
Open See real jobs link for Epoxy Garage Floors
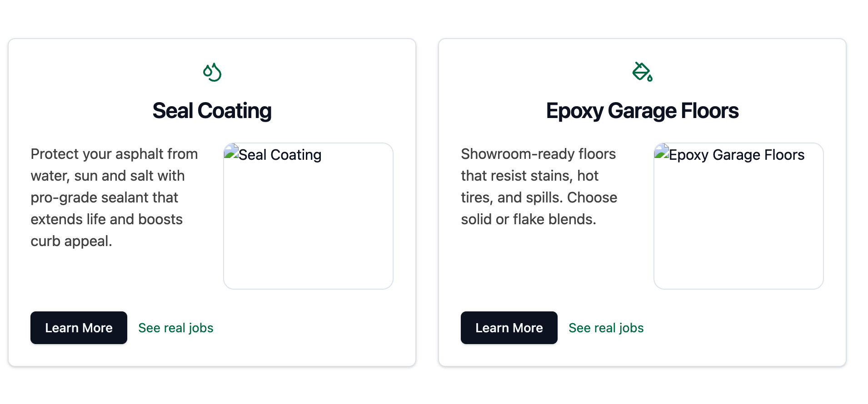click(606, 328)
